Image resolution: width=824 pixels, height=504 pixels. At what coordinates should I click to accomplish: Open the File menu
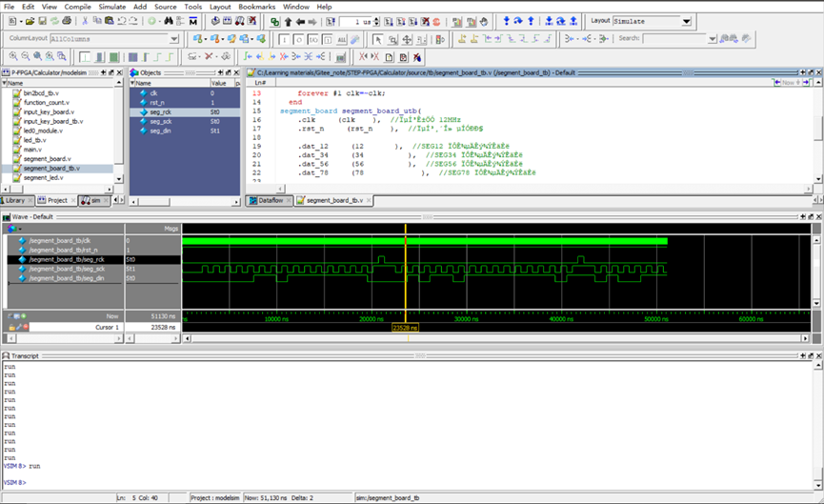coord(9,7)
